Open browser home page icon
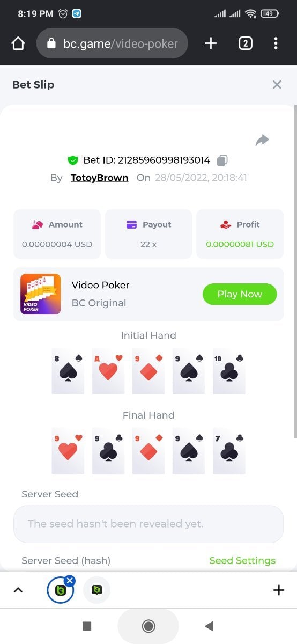297x644 pixels. [x=18, y=43]
